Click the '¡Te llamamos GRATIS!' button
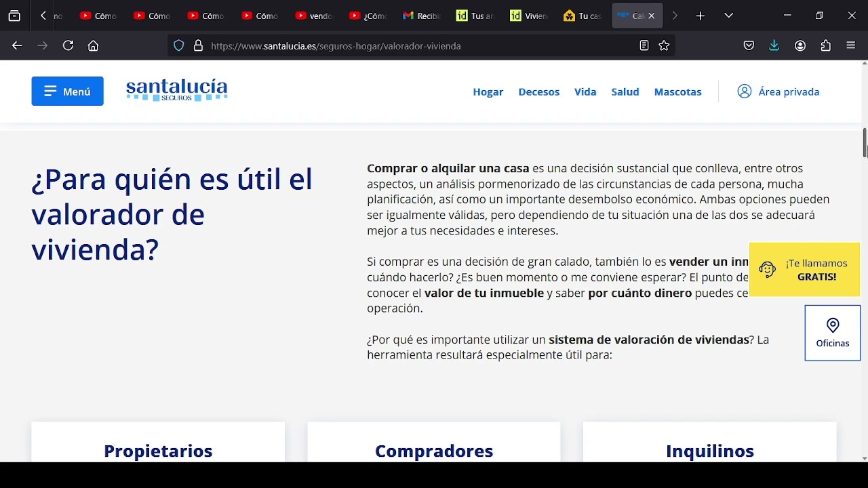Image resolution: width=868 pixels, height=488 pixels. click(x=805, y=270)
